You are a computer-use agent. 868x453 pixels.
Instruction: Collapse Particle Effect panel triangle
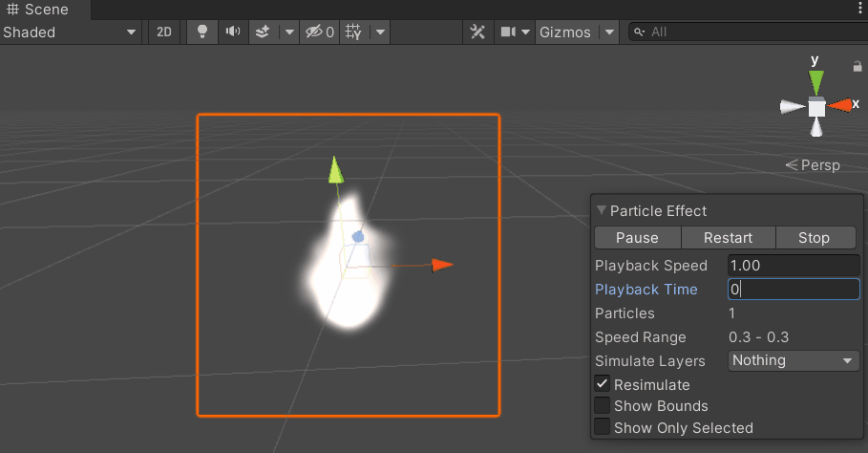602,210
